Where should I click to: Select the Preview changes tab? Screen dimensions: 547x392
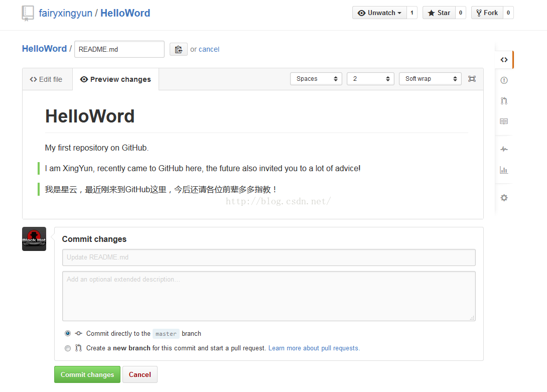(x=115, y=79)
